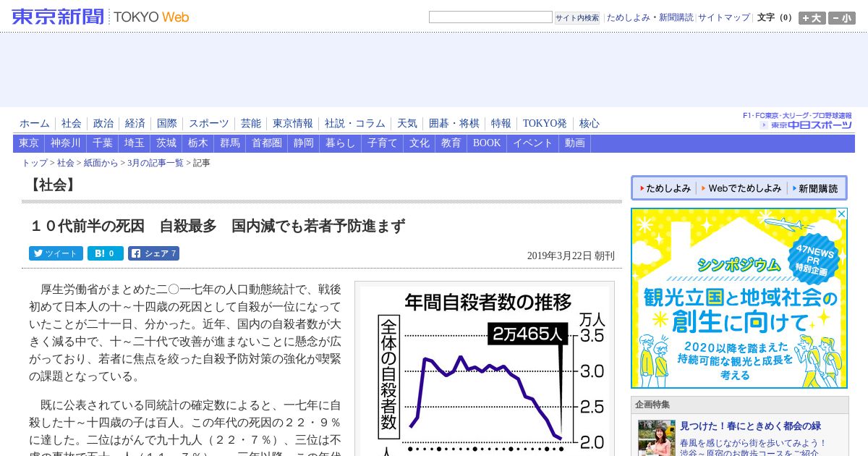
Task: Open 囲碁・将棋 menu item
Action: [x=454, y=124]
